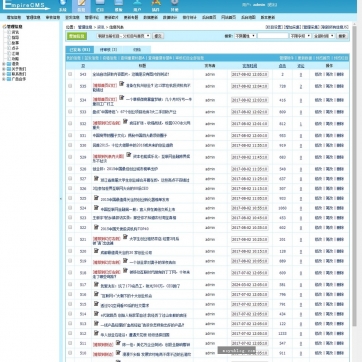Click the 搜索 search button
Screen dimensions: 362x362
click(342, 36)
